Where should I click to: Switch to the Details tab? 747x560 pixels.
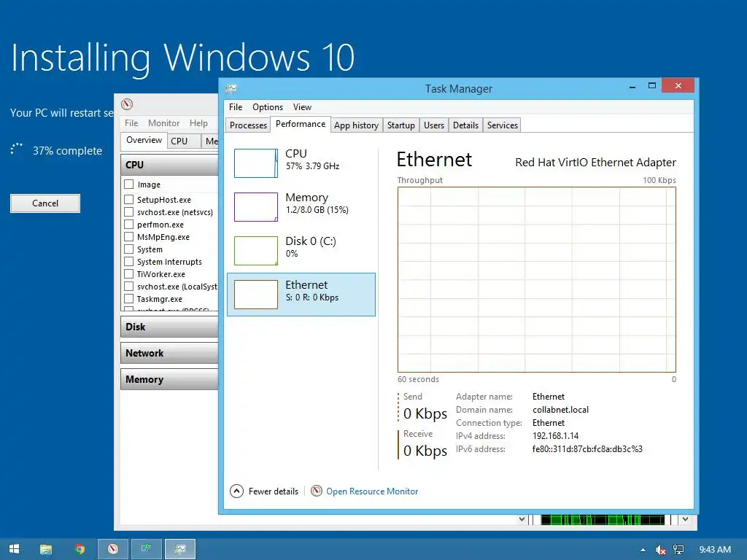click(x=465, y=125)
